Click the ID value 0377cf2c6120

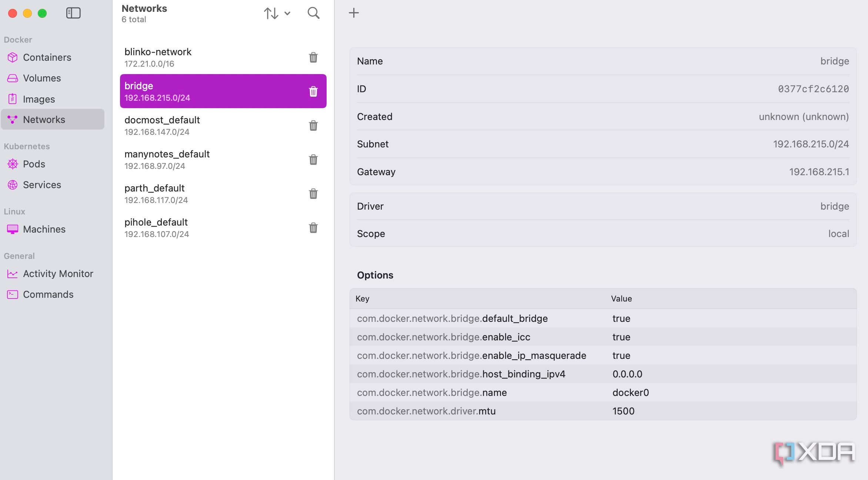point(813,89)
